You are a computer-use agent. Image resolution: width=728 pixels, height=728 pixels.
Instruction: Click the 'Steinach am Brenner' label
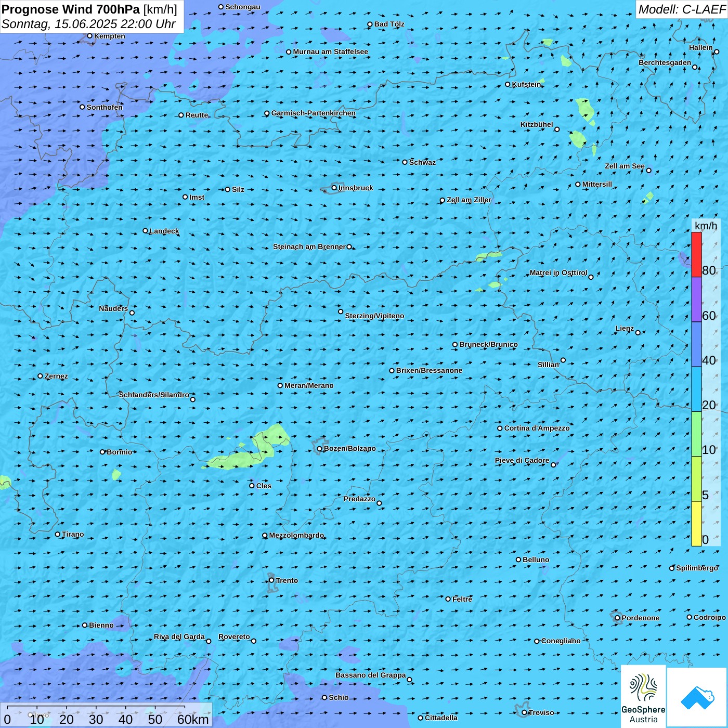click(309, 246)
